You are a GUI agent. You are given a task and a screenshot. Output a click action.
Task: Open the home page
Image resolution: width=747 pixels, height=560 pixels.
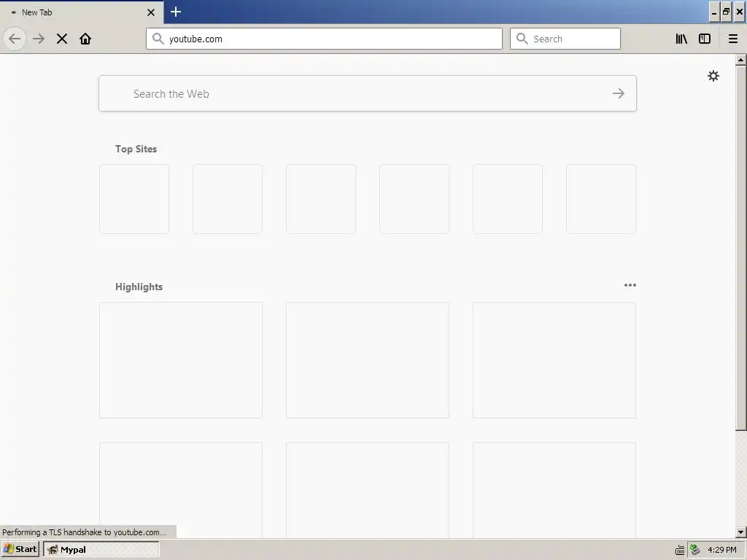coord(85,39)
